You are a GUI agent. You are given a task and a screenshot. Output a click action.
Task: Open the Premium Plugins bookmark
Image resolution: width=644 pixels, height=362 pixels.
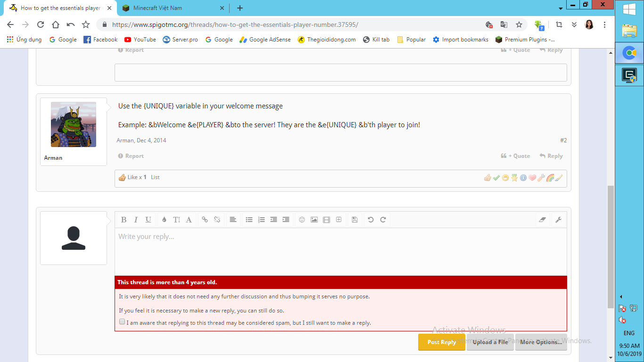(x=525, y=40)
